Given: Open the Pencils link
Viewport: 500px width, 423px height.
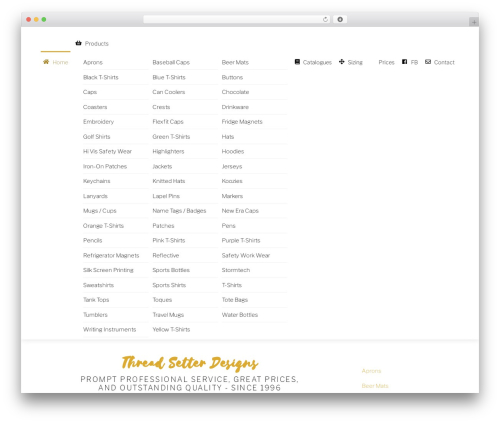Looking at the screenshot, I should pyautogui.click(x=93, y=240).
